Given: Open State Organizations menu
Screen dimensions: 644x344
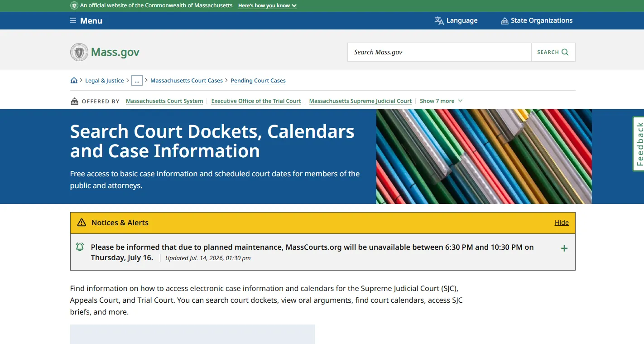Looking at the screenshot, I should coord(537,20).
